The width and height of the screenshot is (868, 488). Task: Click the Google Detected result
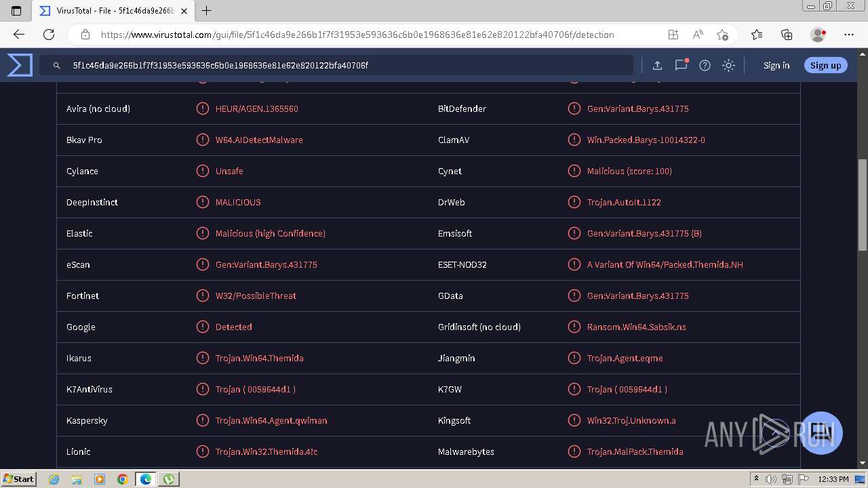click(x=234, y=327)
